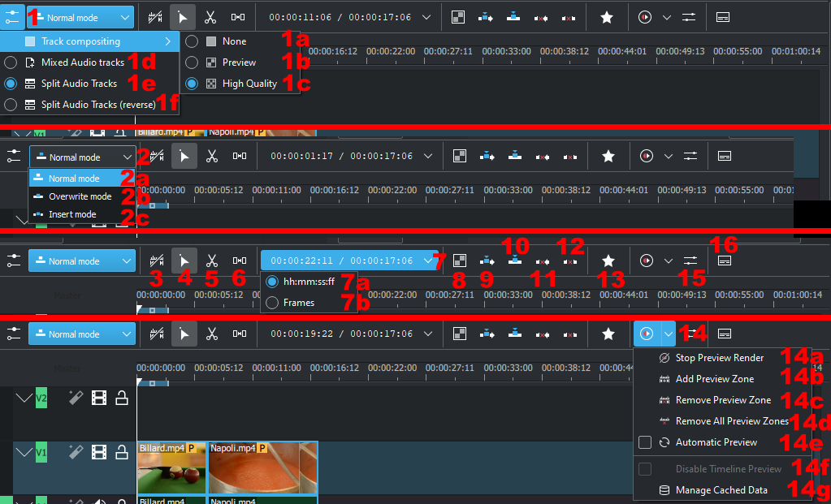Viewport: 831px width, 504px height.
Task: Collapse edit mode combo in 00:00:01:17 toolbar
Action: click(82, 157)
